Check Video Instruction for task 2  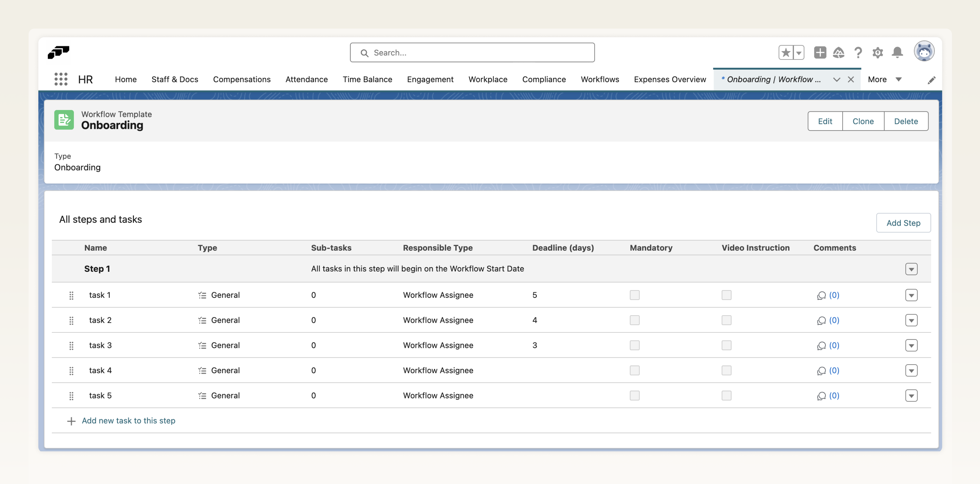tap(727, 320)
